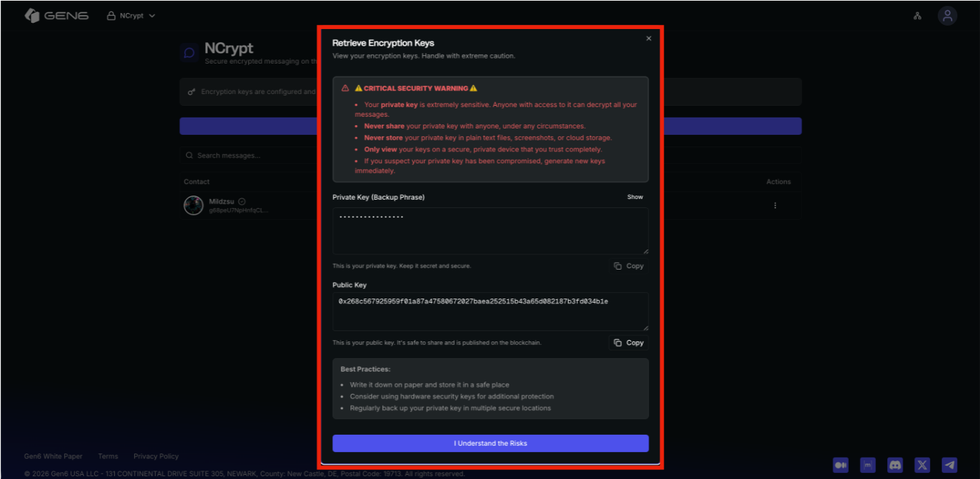
Task: Open the Discord social link icon
Action: [x=895, y=465]
